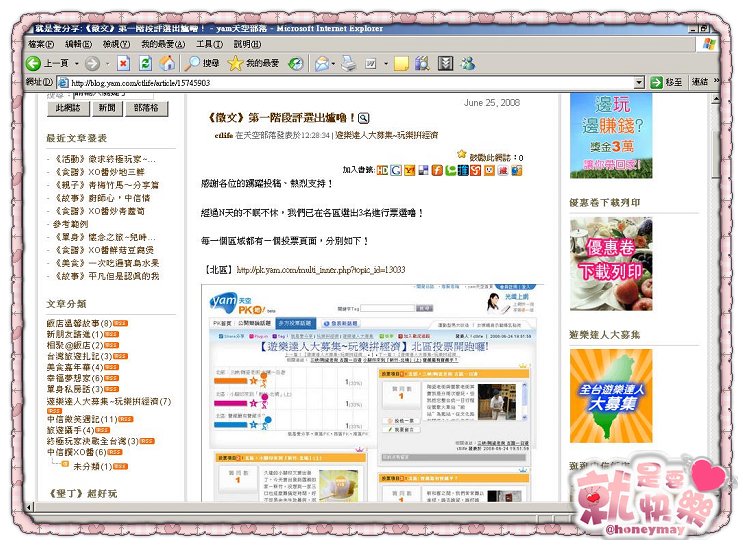Click the vertical scrollbar up arrow
The width and height of the screenshot is (743, 545).
point(715,99)
